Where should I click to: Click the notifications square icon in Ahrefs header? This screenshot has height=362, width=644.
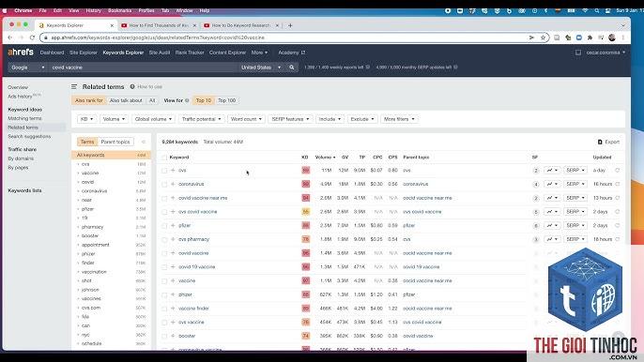coord(578,53)
